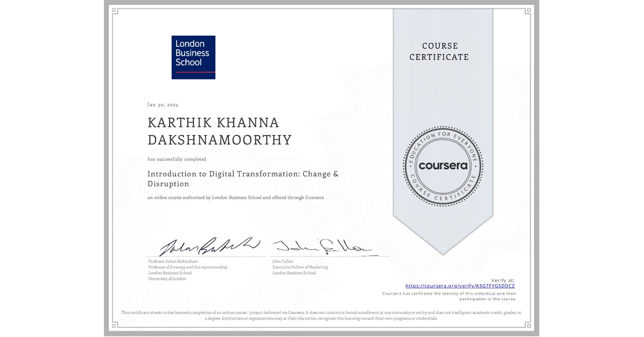Select the date Jan 30, 2024
Screen dimensions: 644x337
coord(163,105)
